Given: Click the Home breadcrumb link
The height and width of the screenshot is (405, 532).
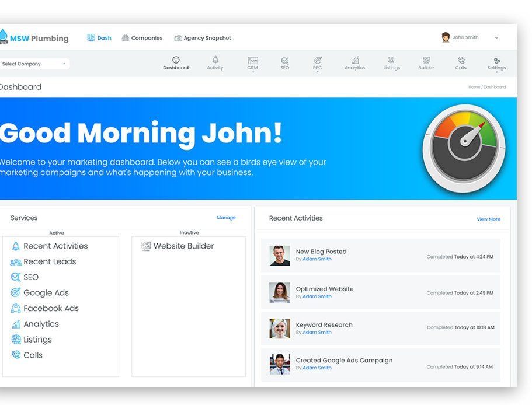Looking at the screenshot, I should point(474,87).
